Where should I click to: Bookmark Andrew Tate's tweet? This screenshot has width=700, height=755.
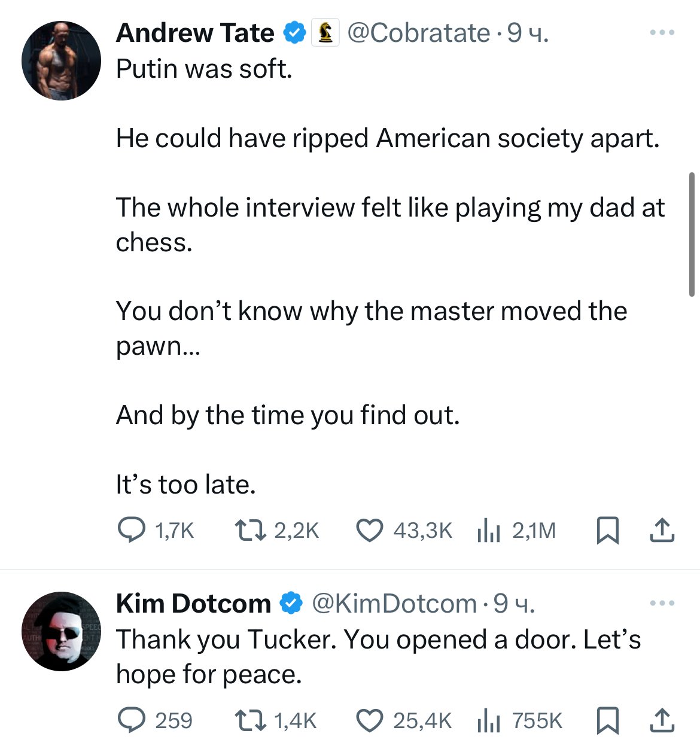[x=608, y=531]
